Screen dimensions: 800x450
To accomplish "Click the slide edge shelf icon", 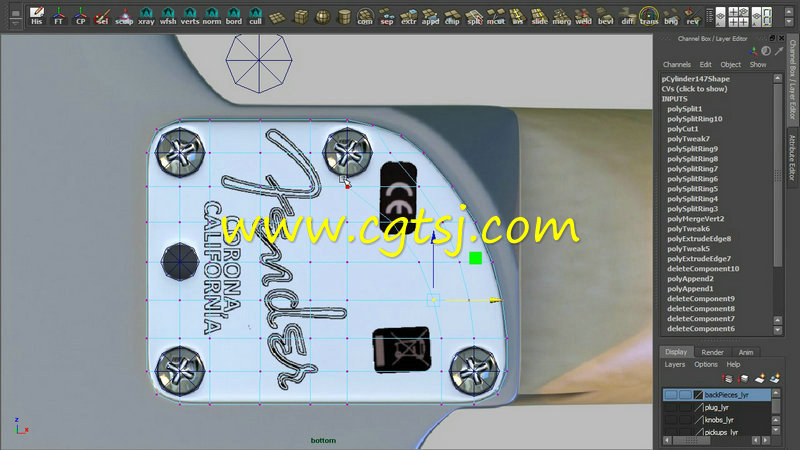I will coord(540,16).
